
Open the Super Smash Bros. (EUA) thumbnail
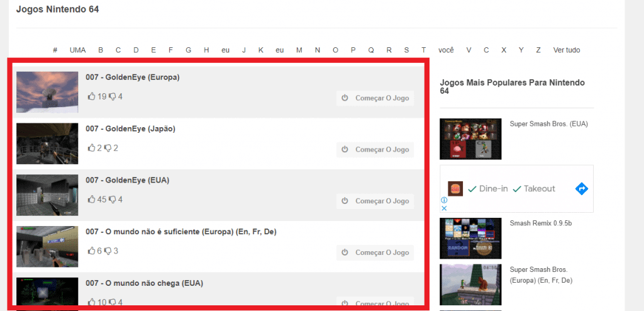coord(470,139)
